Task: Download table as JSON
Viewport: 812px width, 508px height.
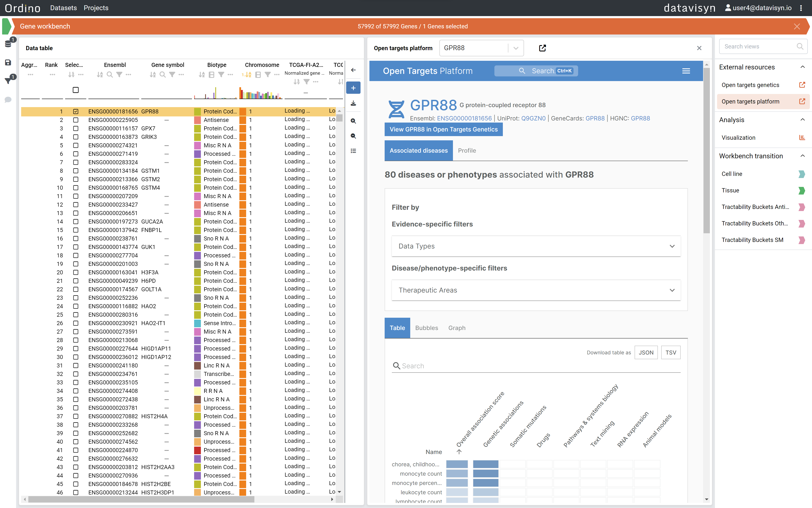Action: pyautogui.click(x=646, y=352)
